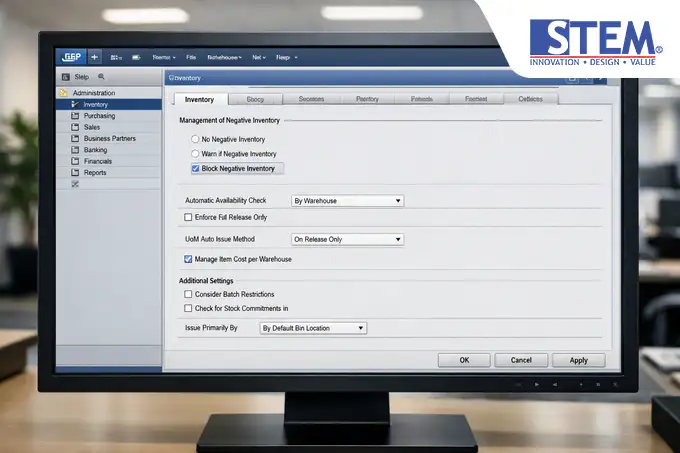Screen dimensions: 680x453
Task: Switch to the Pteetory tab
Action: click(367, 99)
